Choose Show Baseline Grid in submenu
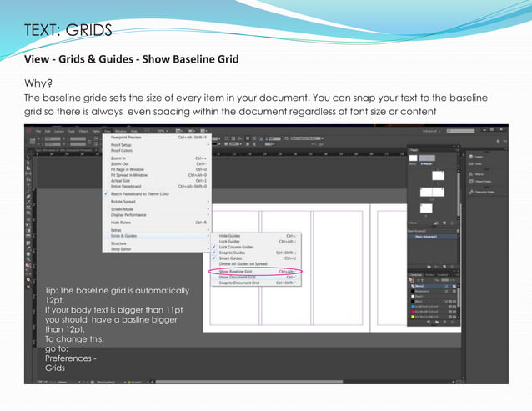 [256, 271]
